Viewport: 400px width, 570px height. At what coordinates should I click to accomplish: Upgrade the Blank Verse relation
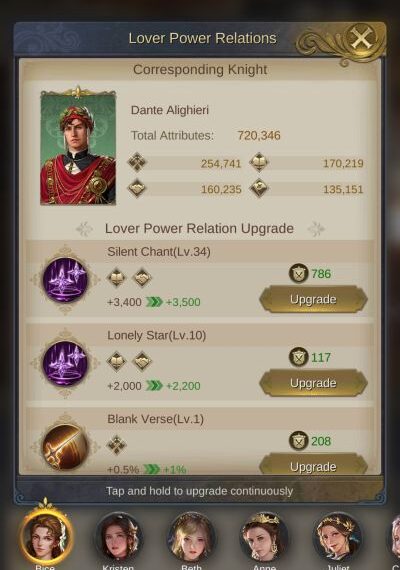click(x=313, y=464)
